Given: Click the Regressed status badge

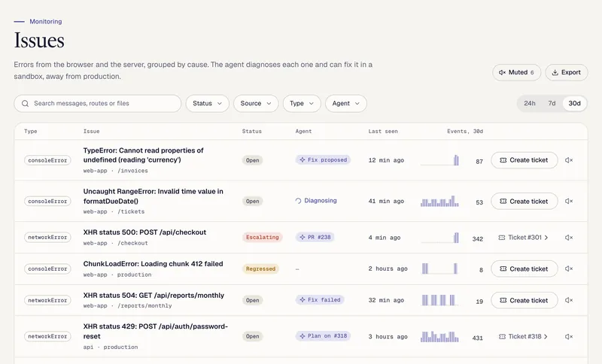Looking at the screenshot, I should coord(260,269).
